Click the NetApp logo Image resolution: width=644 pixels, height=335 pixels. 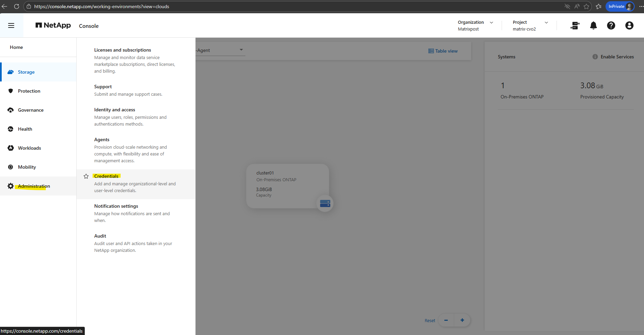pyautogui.click(x=53, y=25)
